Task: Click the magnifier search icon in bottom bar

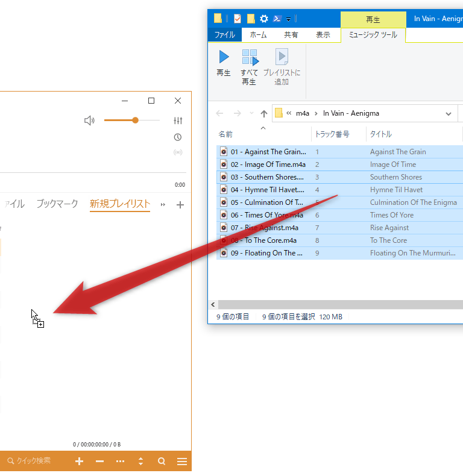Action: 162,461
